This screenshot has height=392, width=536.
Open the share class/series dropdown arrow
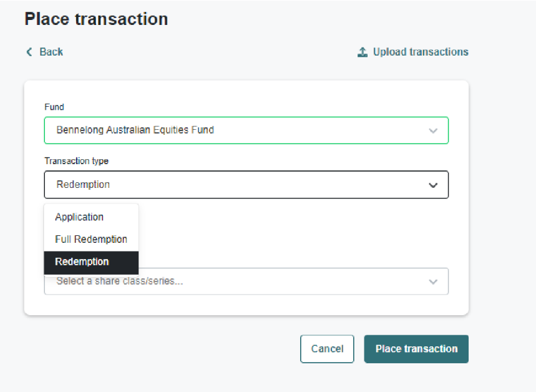(433, 282)
